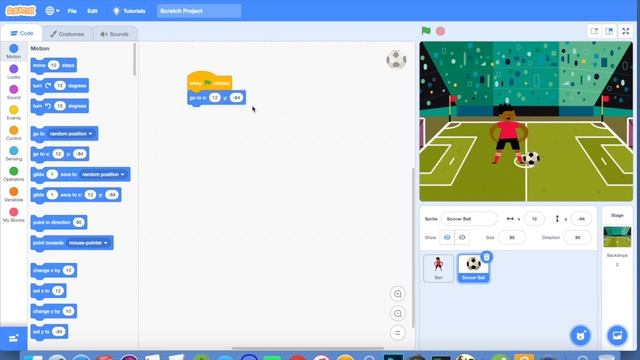Reset workspace zoom to default
The height and width of the screenshot is (360, 640).
click(398, 333)
